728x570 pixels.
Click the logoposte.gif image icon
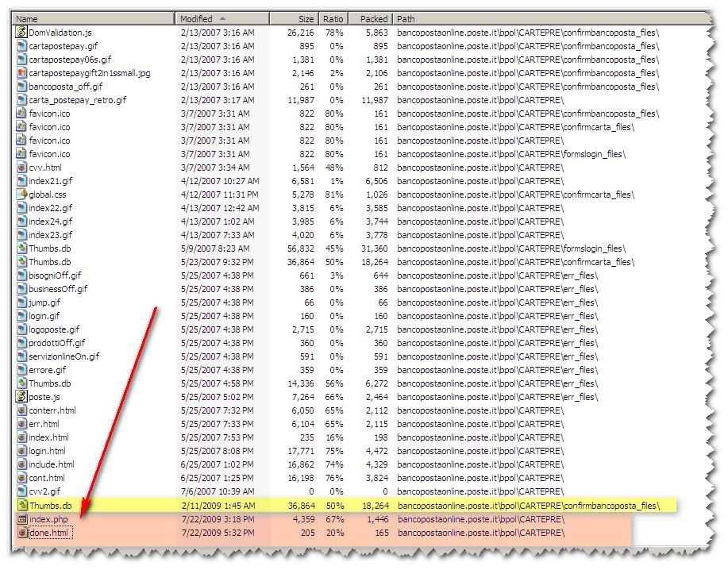point(22,329)
